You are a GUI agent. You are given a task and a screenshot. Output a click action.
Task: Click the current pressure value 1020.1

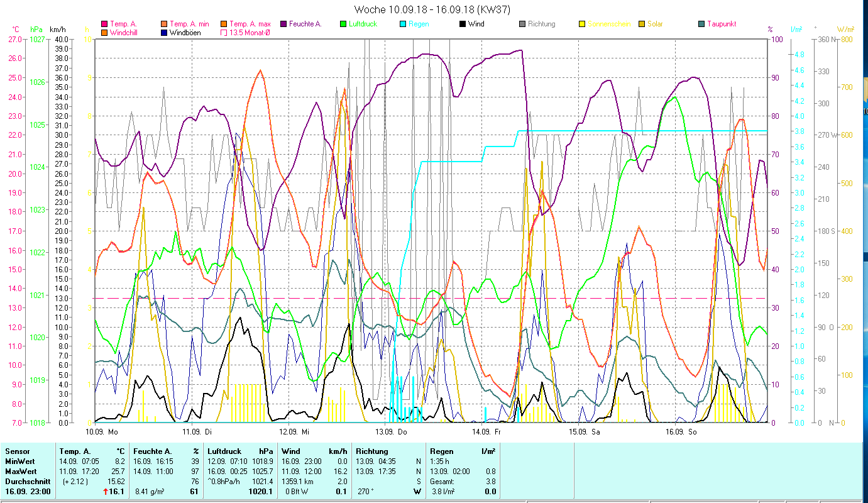[x=261, y=492]
